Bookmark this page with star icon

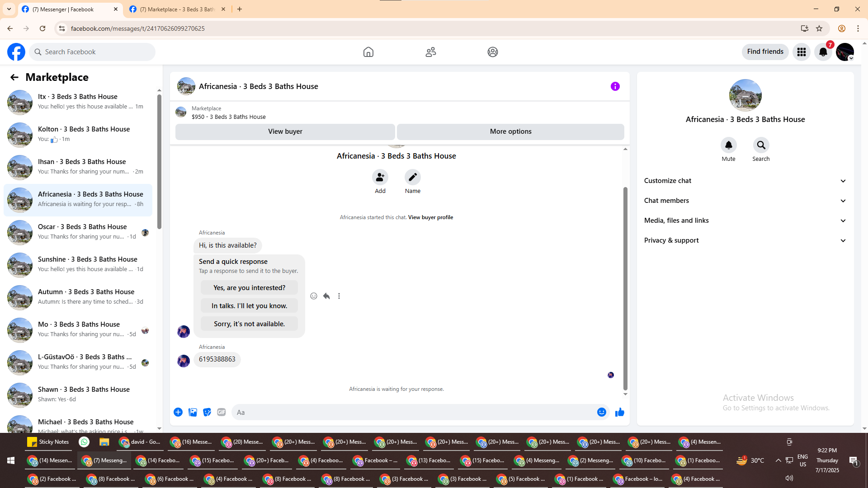819,28
